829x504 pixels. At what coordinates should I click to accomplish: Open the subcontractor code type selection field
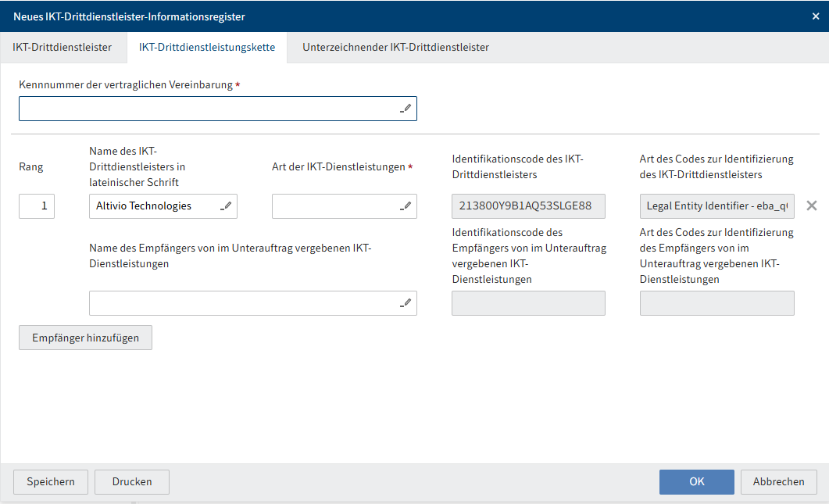716,303
